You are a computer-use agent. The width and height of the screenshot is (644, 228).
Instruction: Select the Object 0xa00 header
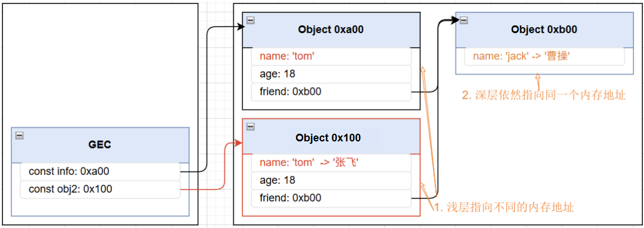pyautogui.click(x=331, y=29)
